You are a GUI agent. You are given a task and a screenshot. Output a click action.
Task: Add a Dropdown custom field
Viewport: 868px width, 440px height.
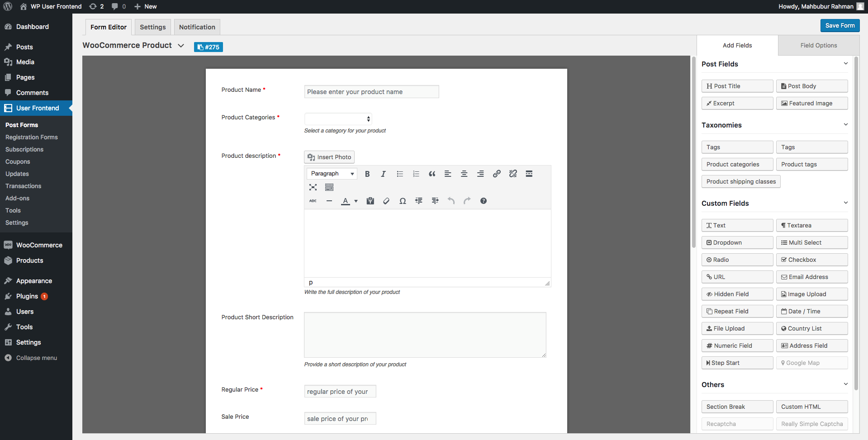[x=737, y=242]
